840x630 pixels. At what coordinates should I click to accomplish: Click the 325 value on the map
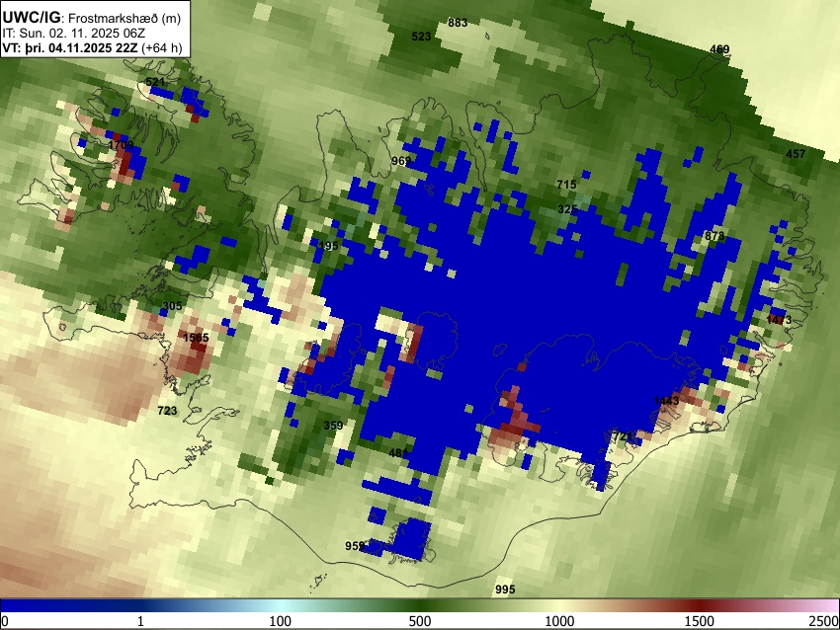tap(567, 209)
